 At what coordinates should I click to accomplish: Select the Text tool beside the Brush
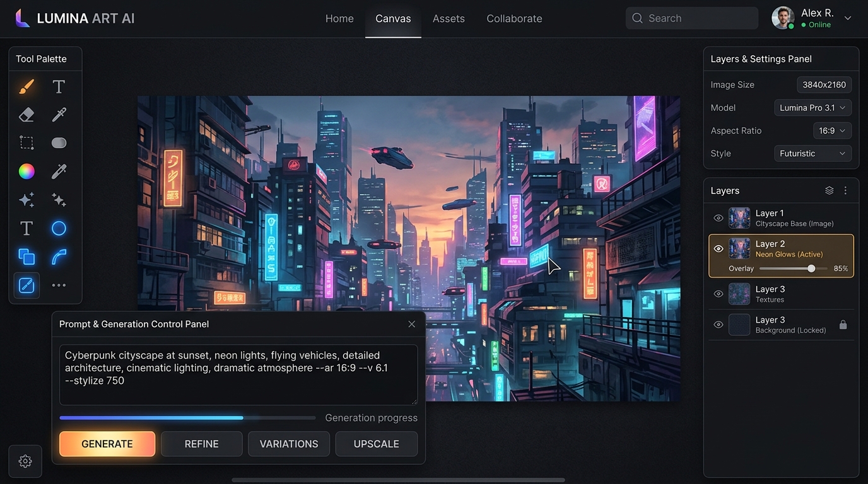[x=59, y=86]
